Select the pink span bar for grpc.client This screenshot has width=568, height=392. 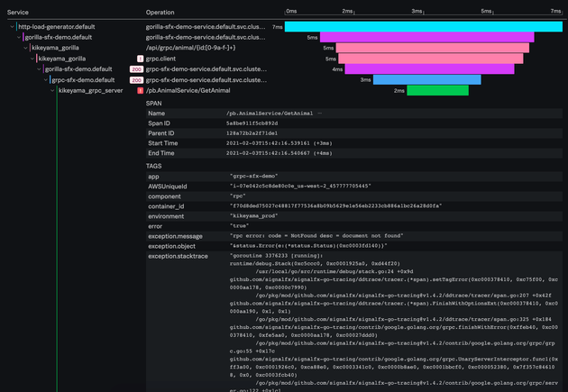pyautogui.click(x=431, y=59)
